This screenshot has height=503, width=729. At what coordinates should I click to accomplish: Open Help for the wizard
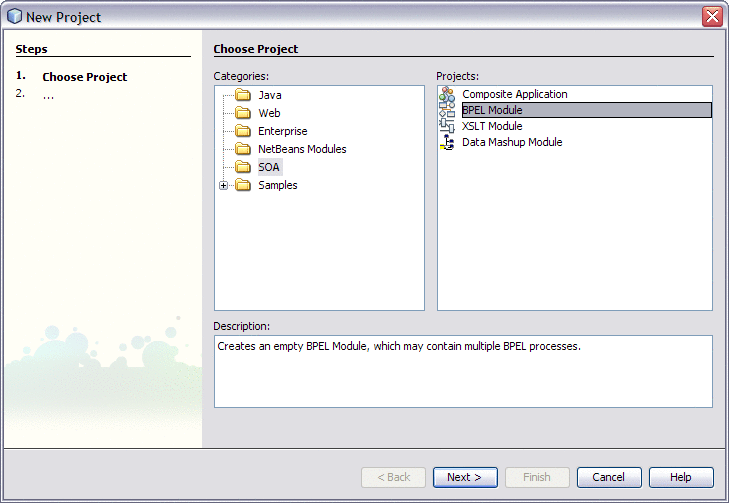pos(681,477)
